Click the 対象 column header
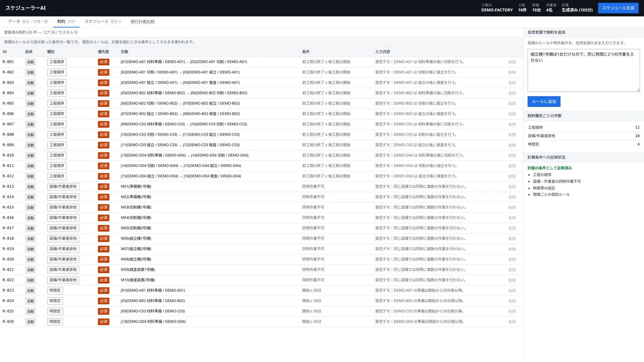Screen dimensions: 644x362 coord(124,52)
